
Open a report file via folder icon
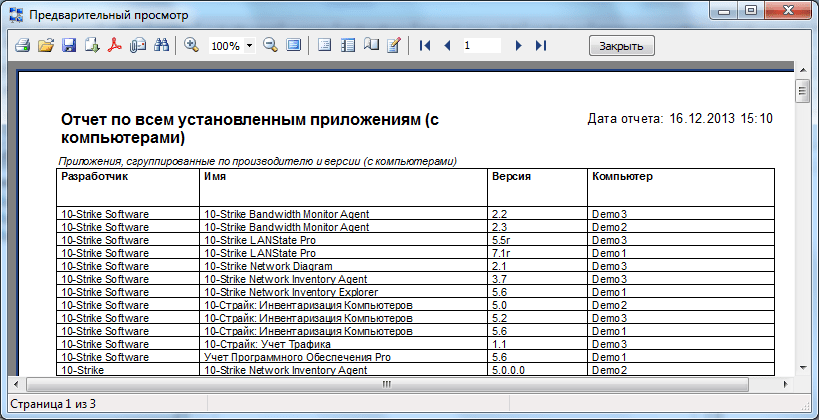(46, 45)
